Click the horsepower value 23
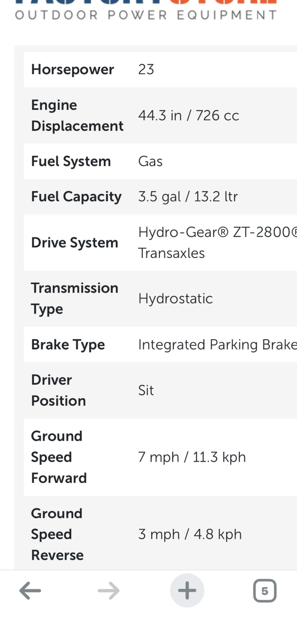Screen dimensions: 297x644 point(146,70)
